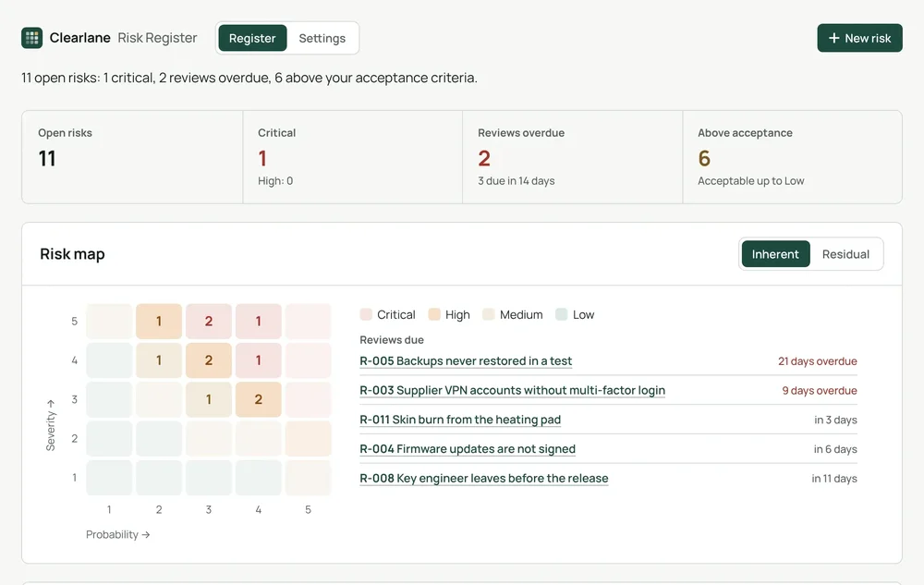Image resolution: width=924 pixels, height=585 pixels.
Task: Select empty map cell severity 2, probability 5
Action: pos(309,438)
